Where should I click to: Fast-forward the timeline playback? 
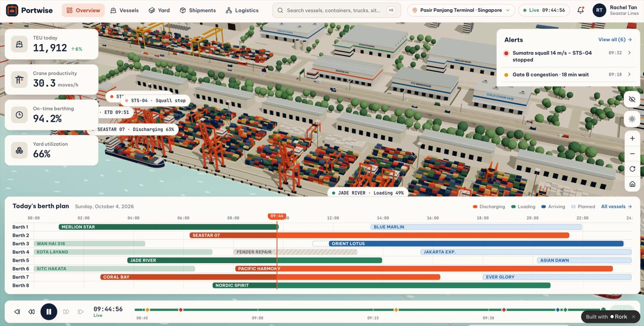click(67, 311)
